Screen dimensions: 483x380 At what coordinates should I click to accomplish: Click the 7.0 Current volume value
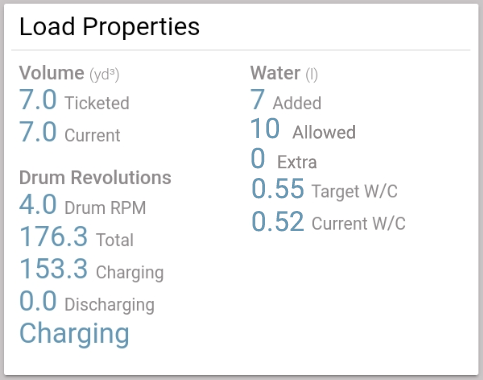pyautogui.click(x=38, y=132)
